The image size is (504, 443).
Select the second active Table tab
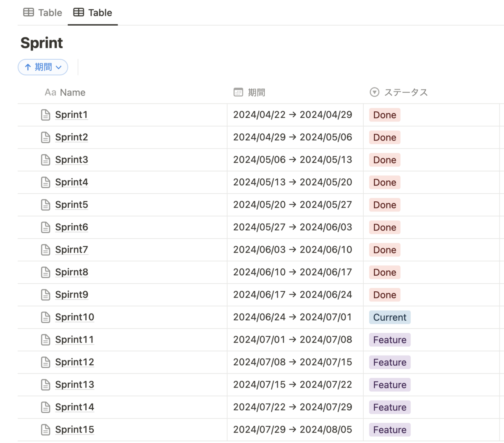(x=93, y=13)
